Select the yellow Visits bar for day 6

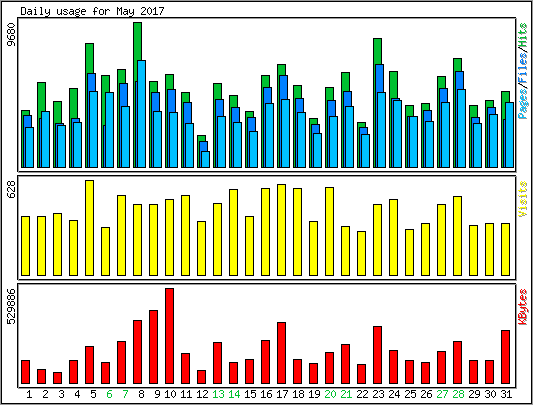105,251
